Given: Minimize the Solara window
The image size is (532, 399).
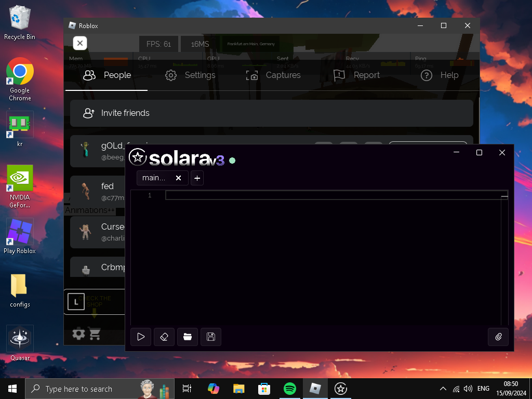Looking at the screenshot, I should point(456,152).
